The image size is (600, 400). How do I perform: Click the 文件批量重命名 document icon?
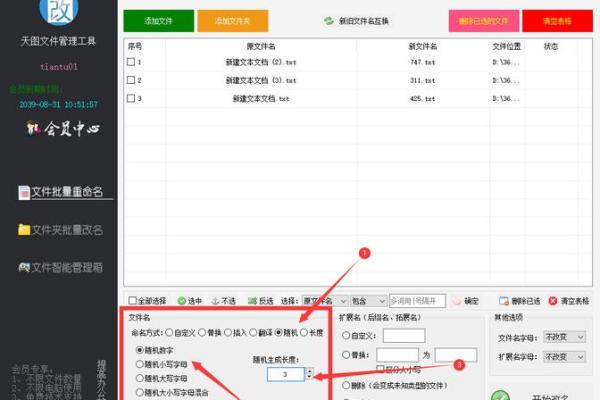(x=24, y=193)
